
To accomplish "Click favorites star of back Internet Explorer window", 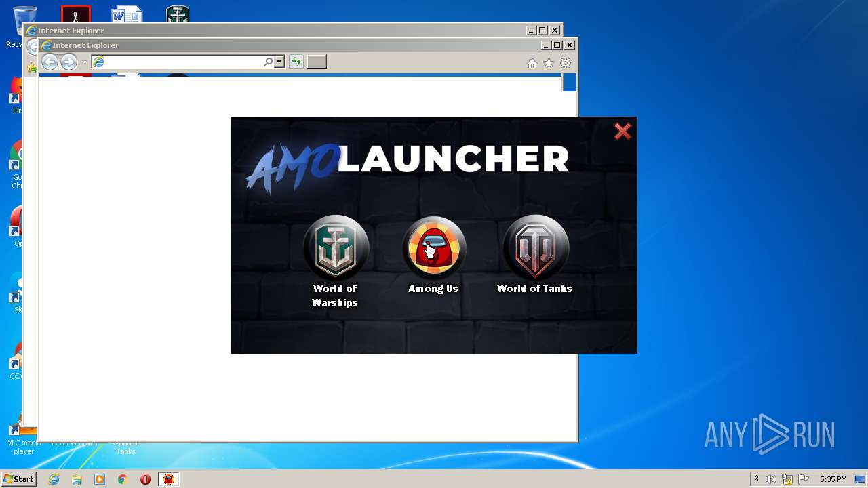I will 31,67.
